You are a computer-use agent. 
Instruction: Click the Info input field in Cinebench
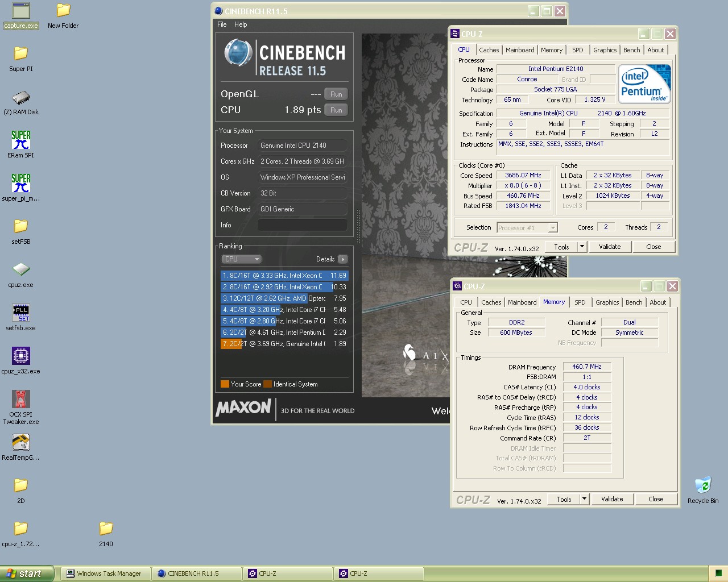pyautogui.click(x=303, y=225)
